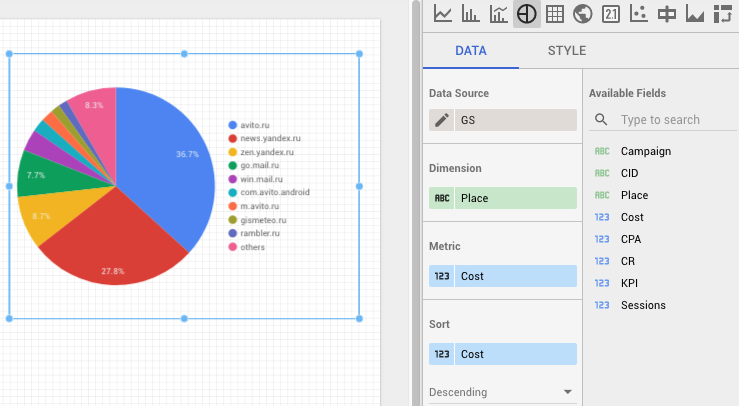This screenshot has height=406, width=739.
Task: Switch to the STYLE tab
Action: [566, 51]
